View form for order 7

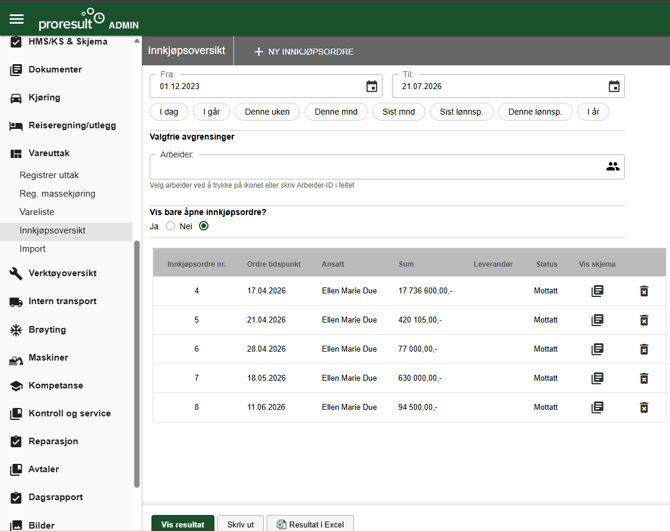(x=597, y=378)
